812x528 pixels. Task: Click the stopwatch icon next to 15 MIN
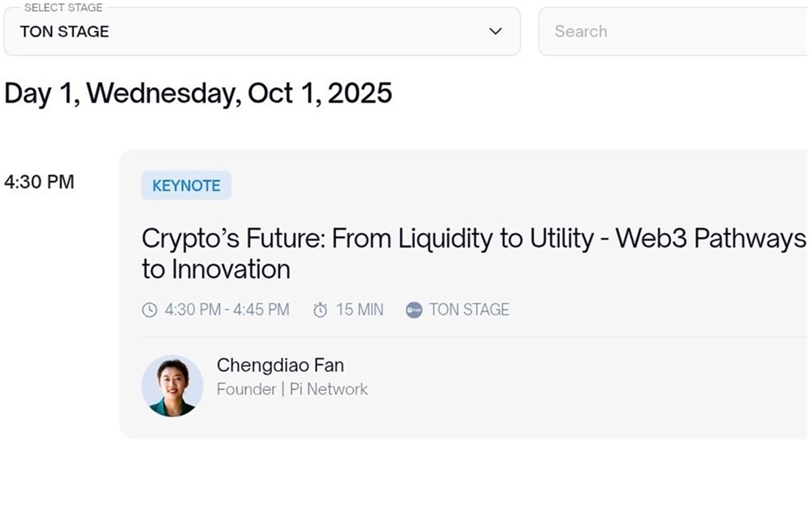[320, 310]
